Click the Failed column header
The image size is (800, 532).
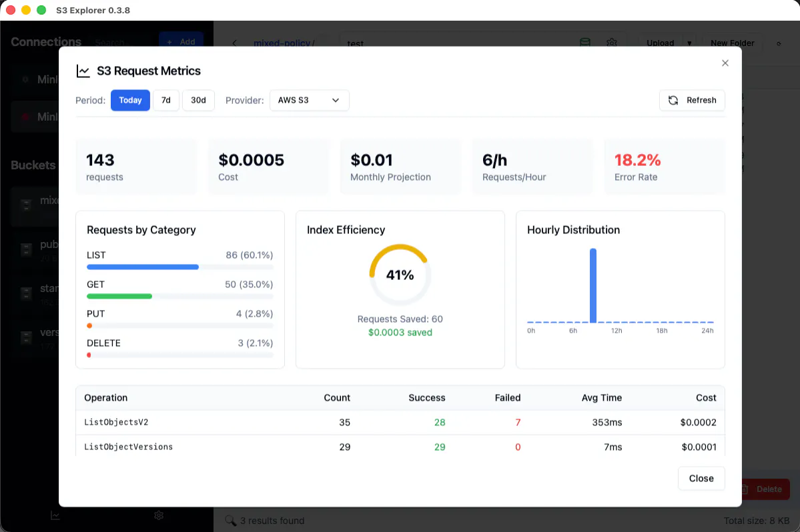click(508, 398)
